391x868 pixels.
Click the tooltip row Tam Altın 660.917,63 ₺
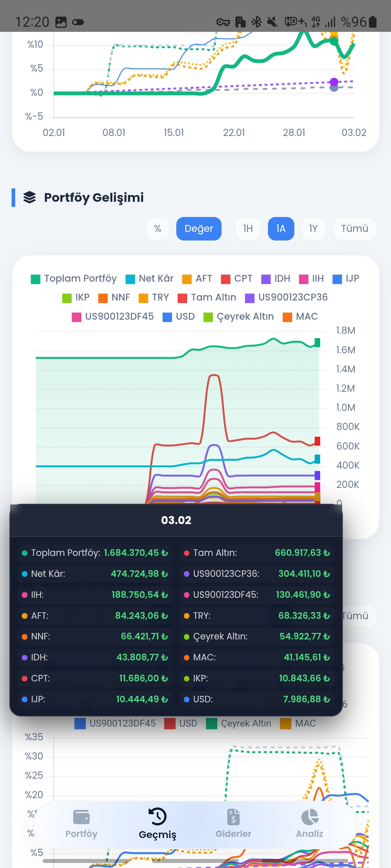click(x=257, y=553)
